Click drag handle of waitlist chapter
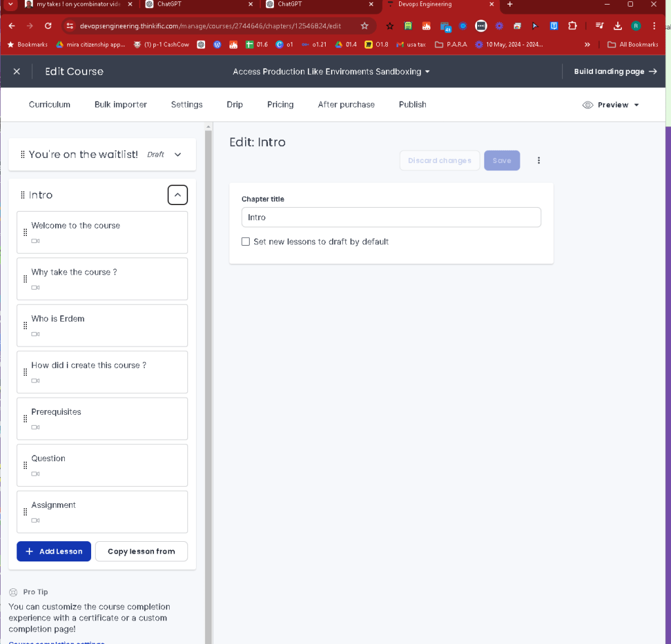The image size is (671, 644). (23, 155)
